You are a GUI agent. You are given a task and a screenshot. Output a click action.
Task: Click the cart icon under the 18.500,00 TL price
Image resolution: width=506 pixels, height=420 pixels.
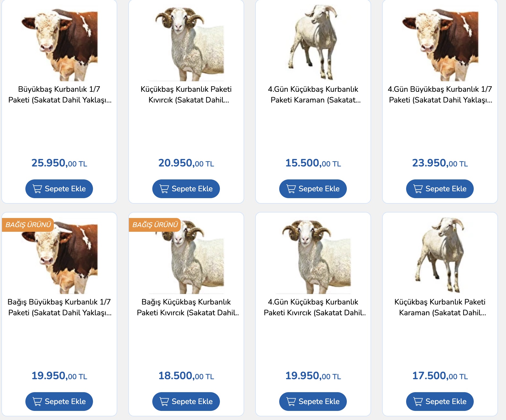click(164, 402)
